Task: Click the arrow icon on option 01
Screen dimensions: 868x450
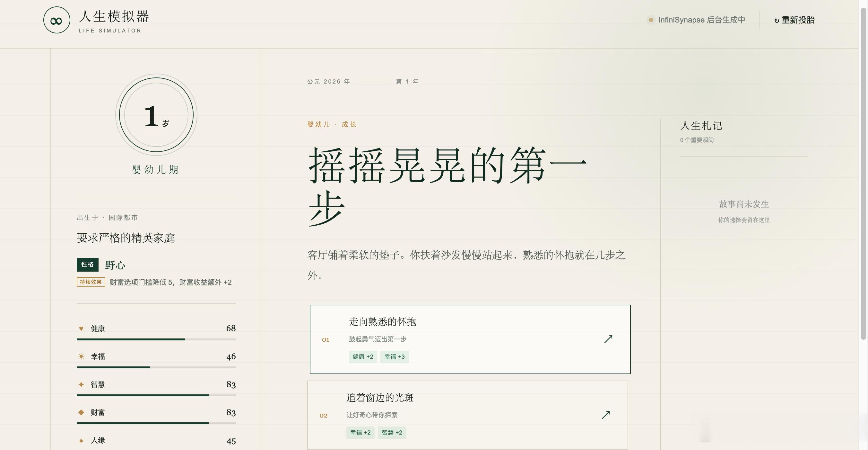Action: point(608,339)
